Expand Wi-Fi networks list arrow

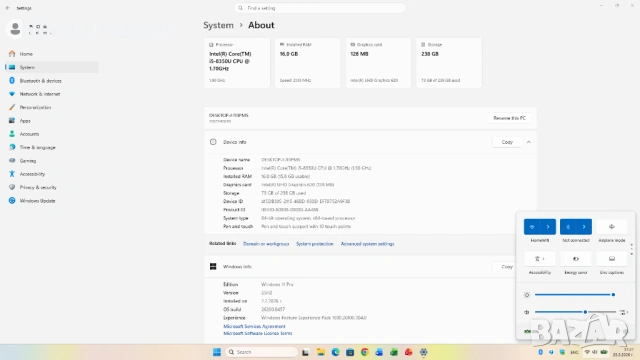[x=548, y=227]
